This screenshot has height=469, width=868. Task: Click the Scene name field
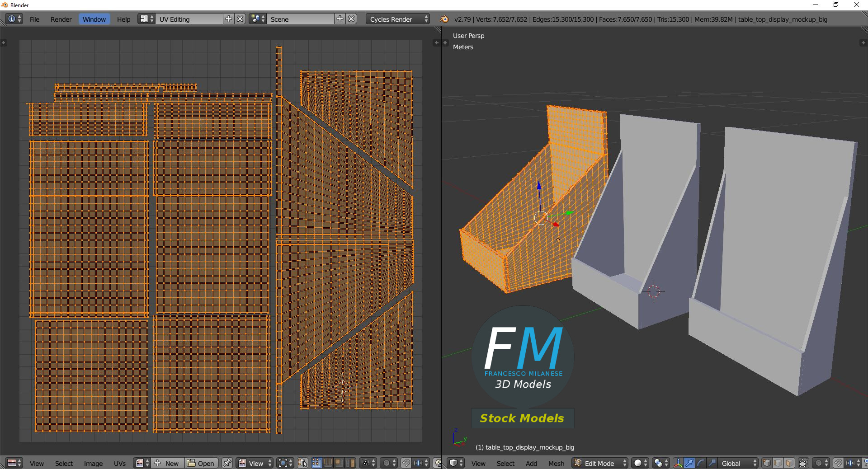coord(301,19)
